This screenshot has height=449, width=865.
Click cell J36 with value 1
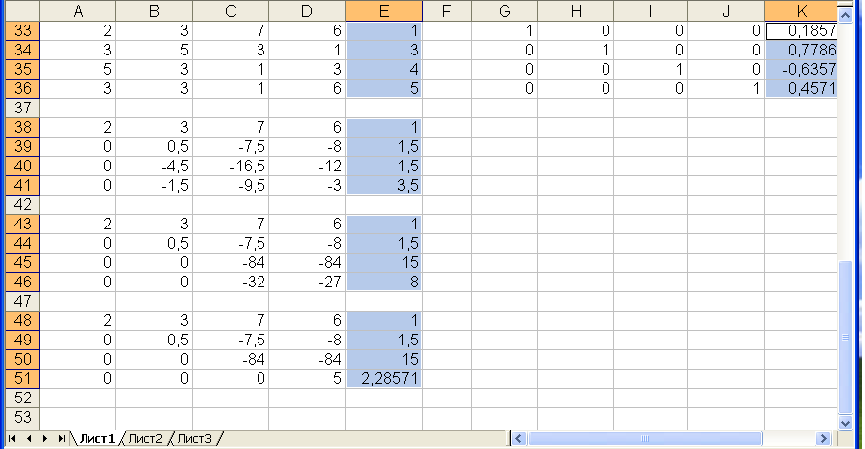click(x=727, y=89)
